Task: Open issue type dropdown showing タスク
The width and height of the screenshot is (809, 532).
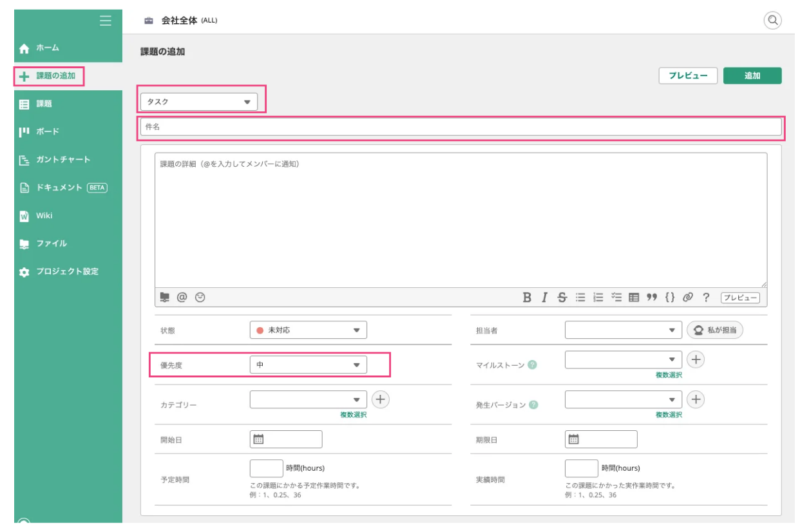Action: pyautogui.click(x=199, y=102)
